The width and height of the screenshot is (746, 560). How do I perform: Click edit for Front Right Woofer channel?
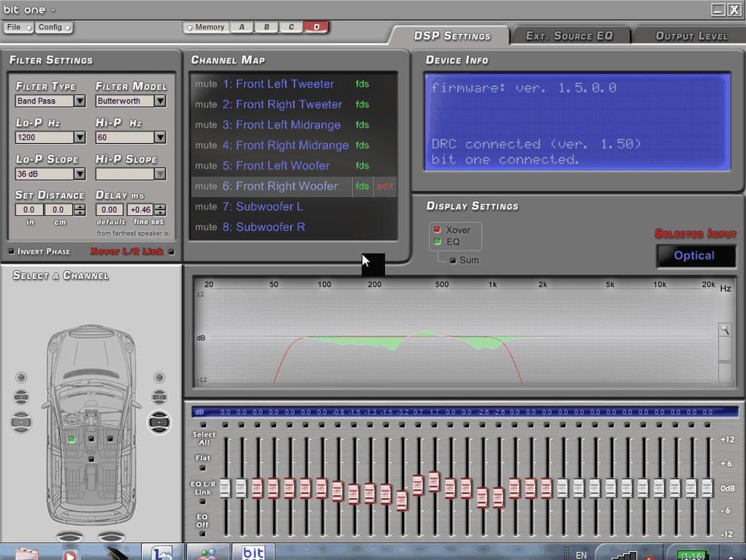point(385,186)
